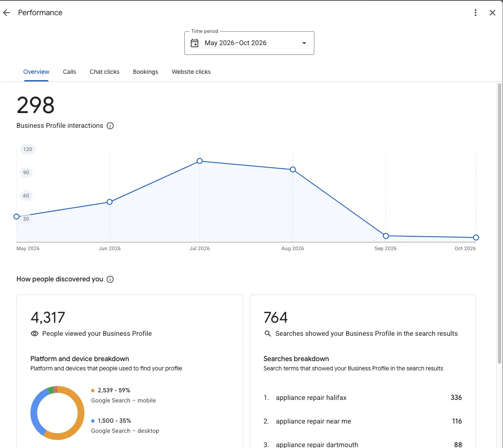Viewport: 503px width, 448px height.
Task: Click the 60 y-axis label
Action: pyautogui.click(x=26, y=196)
